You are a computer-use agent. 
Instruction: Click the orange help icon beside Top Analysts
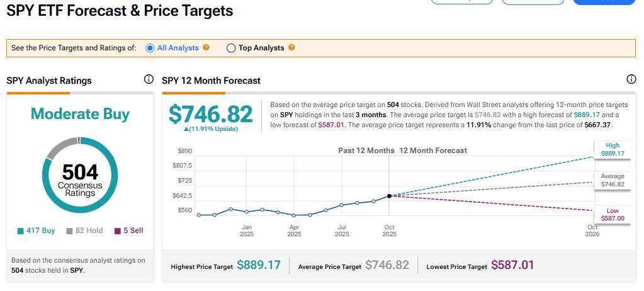tap(291, 48)
